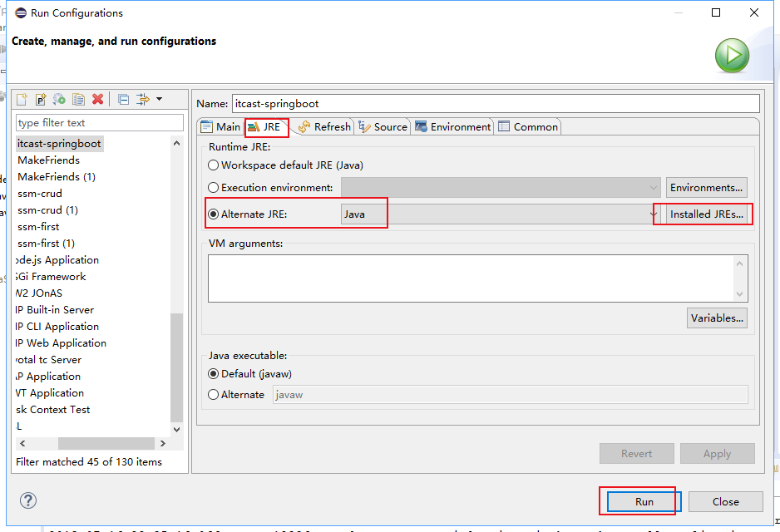Viewport: 780px width, 532px height.
Task: Select itcast-springboot in configuration list
Action: 59,144
